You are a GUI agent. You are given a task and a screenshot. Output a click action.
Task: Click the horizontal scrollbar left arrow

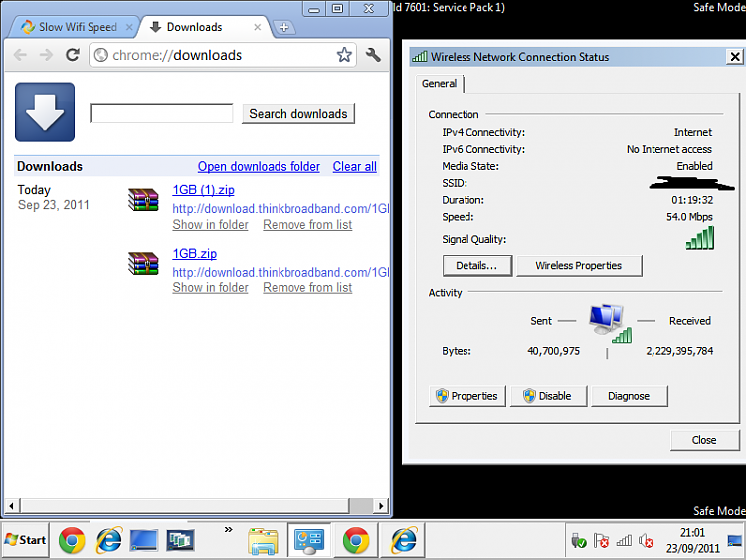click(x=11, y=505)
